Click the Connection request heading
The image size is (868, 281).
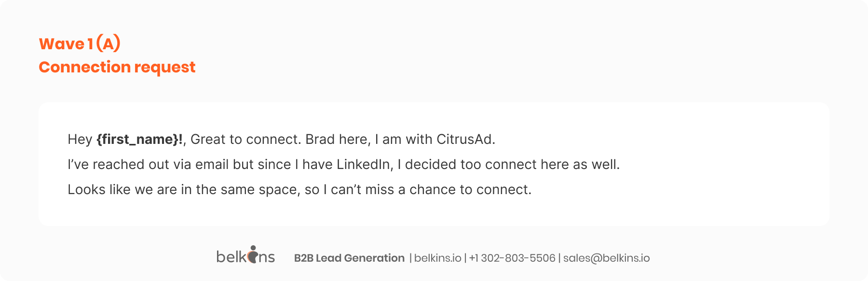117,67
